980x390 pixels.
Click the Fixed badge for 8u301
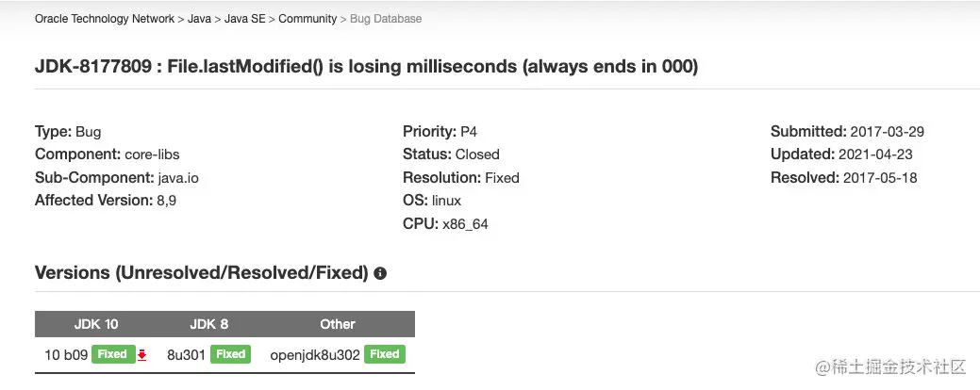[x=231, y=354]
